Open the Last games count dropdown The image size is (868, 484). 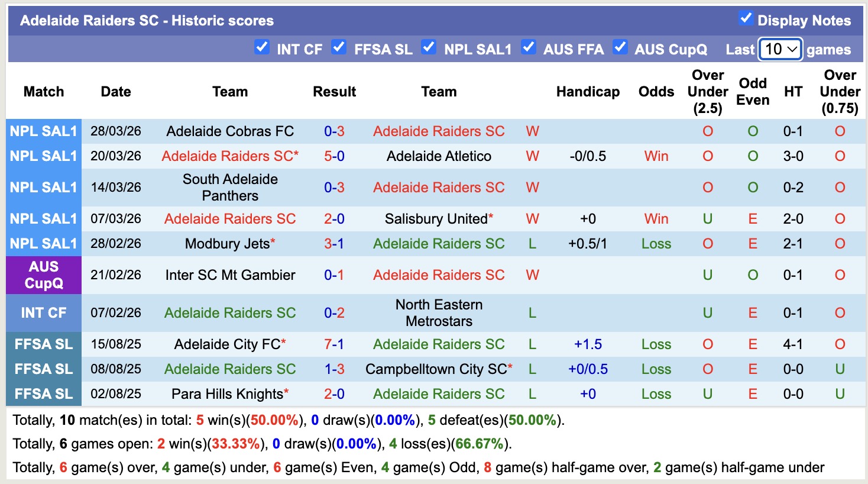780,49
